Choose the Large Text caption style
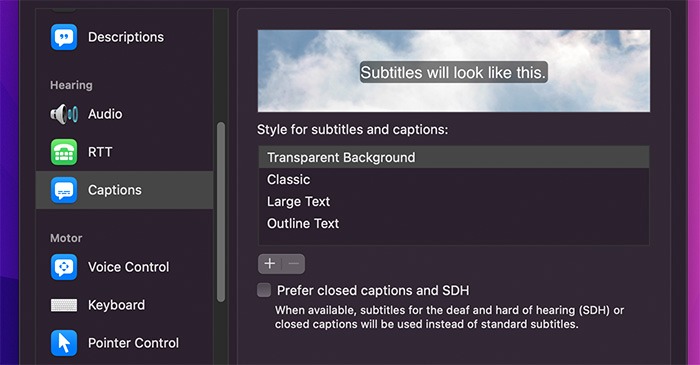The height and width of the screenshot is (365, 700). point(454,201)
